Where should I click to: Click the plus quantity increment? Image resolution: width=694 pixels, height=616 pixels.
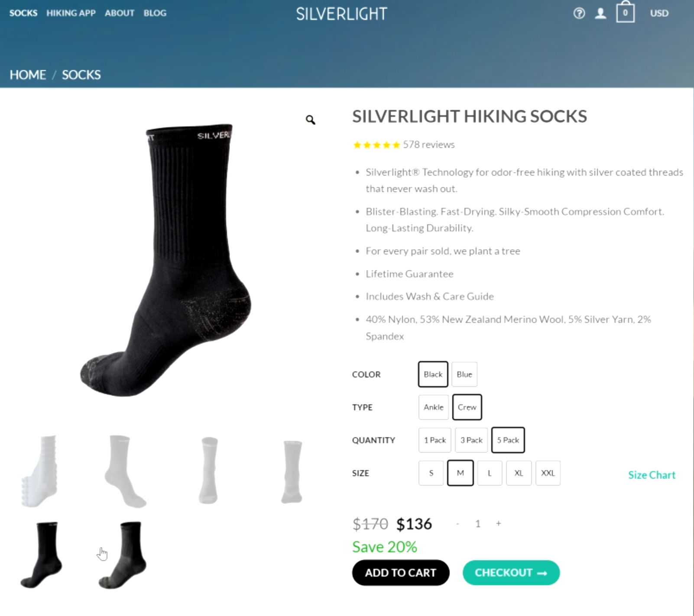pos(499,523)
